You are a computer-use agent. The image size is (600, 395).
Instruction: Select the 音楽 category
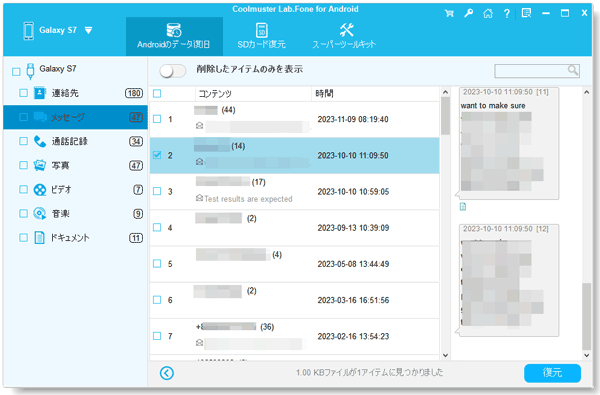75,214
